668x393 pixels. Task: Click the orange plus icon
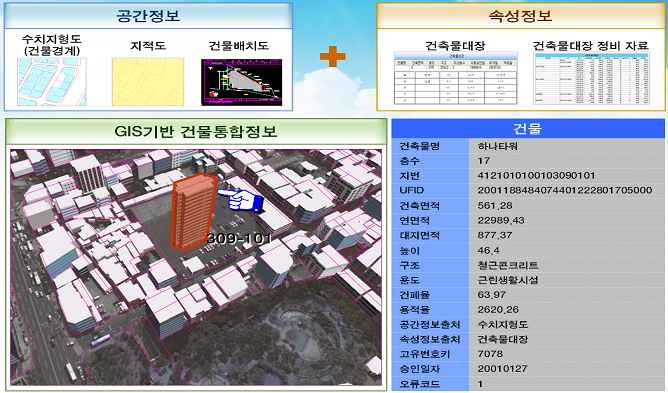333,57
